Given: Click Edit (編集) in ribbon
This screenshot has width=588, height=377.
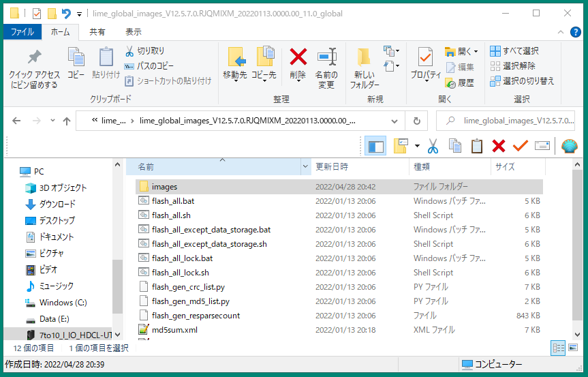Looking at the screenshot, I should click(x=460, y=67).
